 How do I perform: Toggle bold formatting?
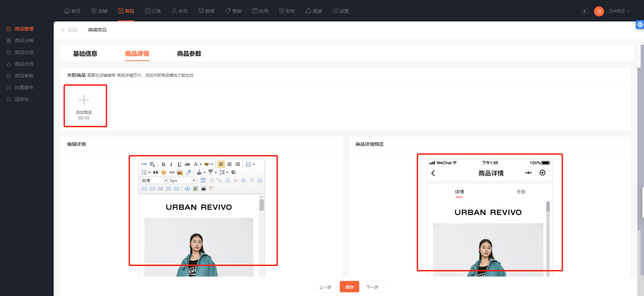pyautogui.click(x=163, y=164)
